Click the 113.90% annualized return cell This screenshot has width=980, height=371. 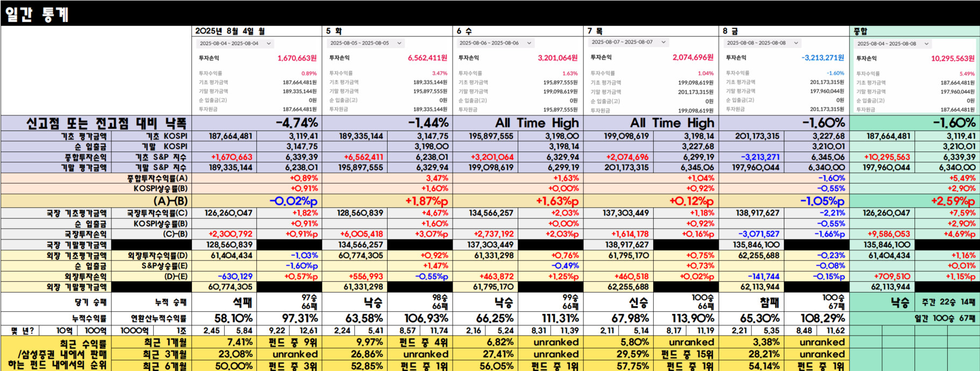click(x=692, y=318)
